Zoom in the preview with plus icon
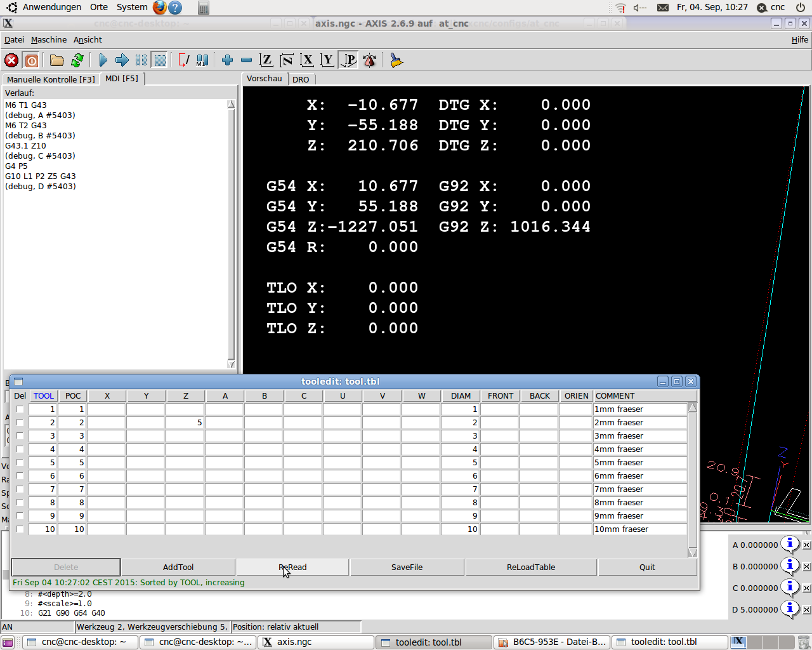812x650 pixels. [x=227, y=60]
